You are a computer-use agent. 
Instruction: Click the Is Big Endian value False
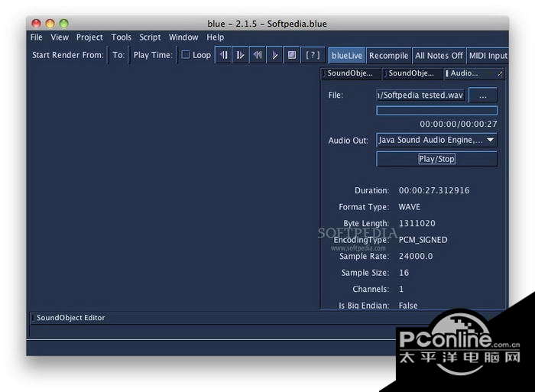[x=407, y=306]
